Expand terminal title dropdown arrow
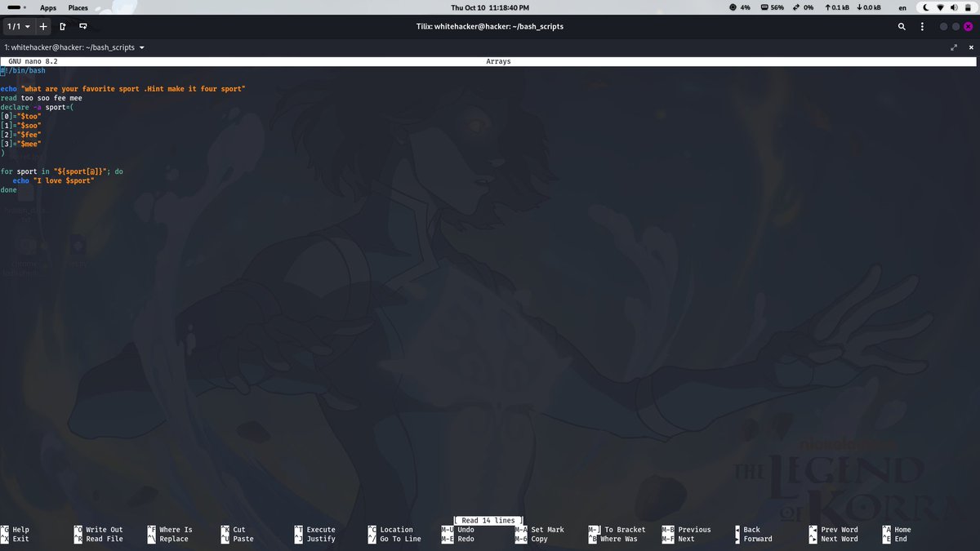The width and height of the screenshot is (980, 551). 142,47
